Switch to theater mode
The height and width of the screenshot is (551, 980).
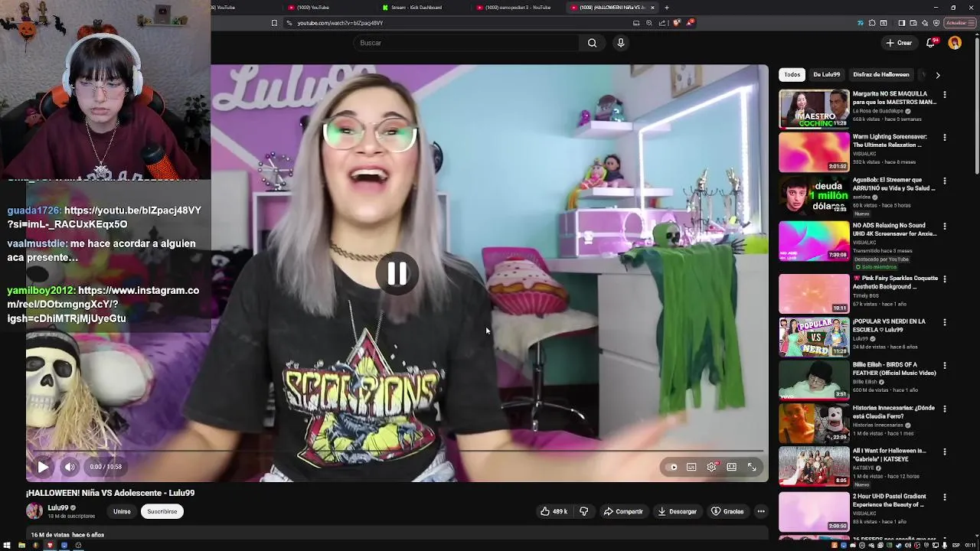coord(732,467)
